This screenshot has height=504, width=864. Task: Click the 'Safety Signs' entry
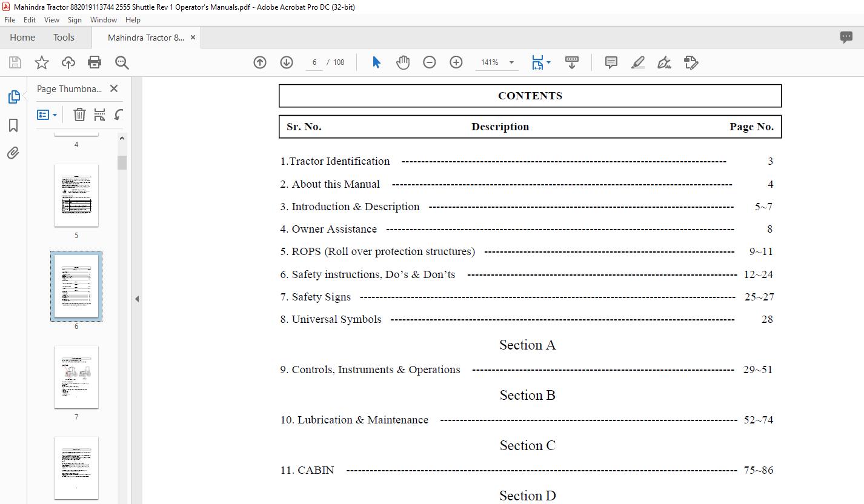(x=316, y=297)
